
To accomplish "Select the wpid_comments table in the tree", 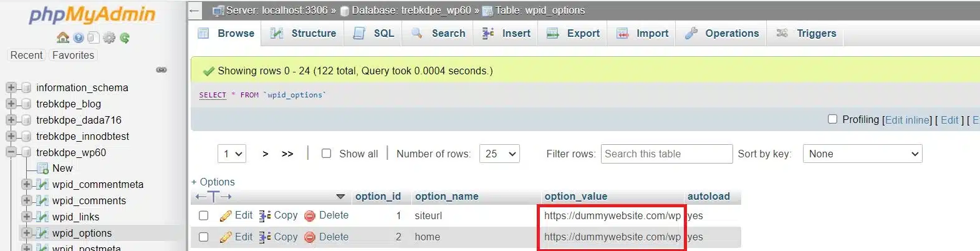I will coord(89,200).
